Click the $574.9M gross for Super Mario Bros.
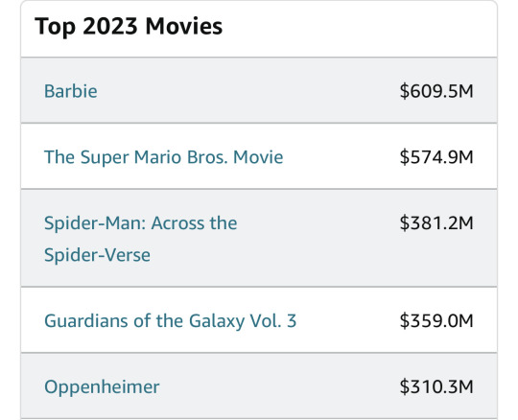The width and height of the screenshot is (518, 420). [x=436, y=157]
